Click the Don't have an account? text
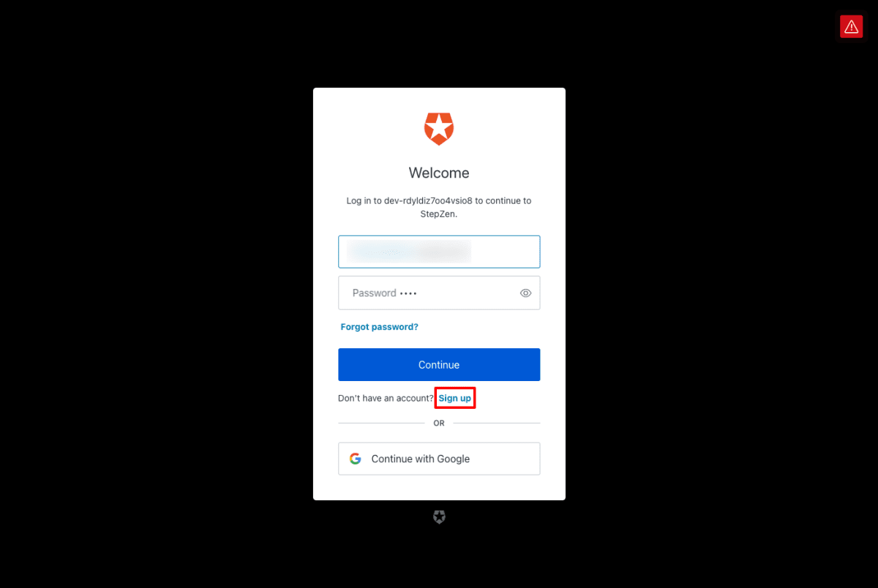This screenshot has width=878, height=588. [x=386, y=399]
